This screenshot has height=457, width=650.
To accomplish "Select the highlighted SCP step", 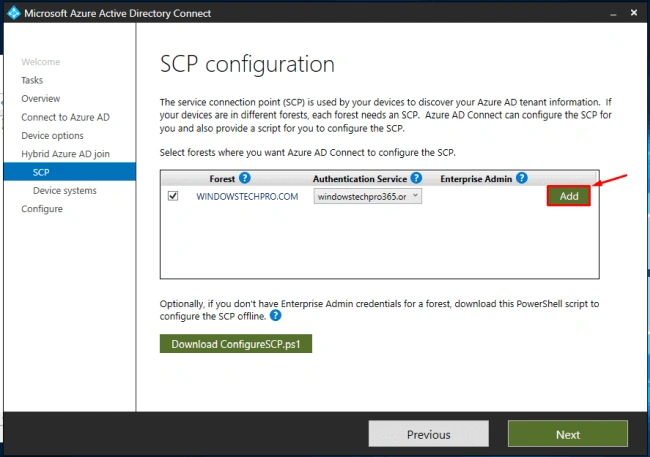I will 70,172.
